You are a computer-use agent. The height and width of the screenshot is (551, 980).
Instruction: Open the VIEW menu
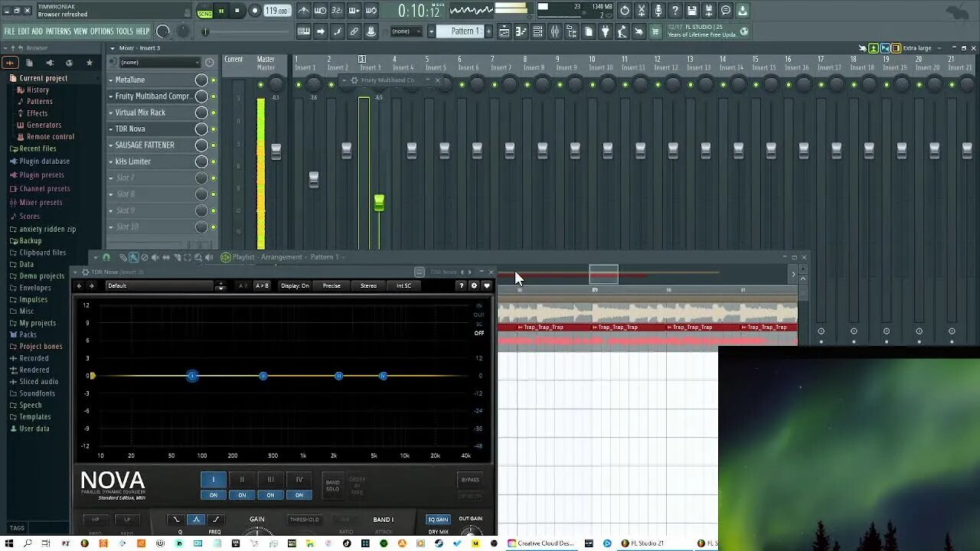[x=80, y=31]
